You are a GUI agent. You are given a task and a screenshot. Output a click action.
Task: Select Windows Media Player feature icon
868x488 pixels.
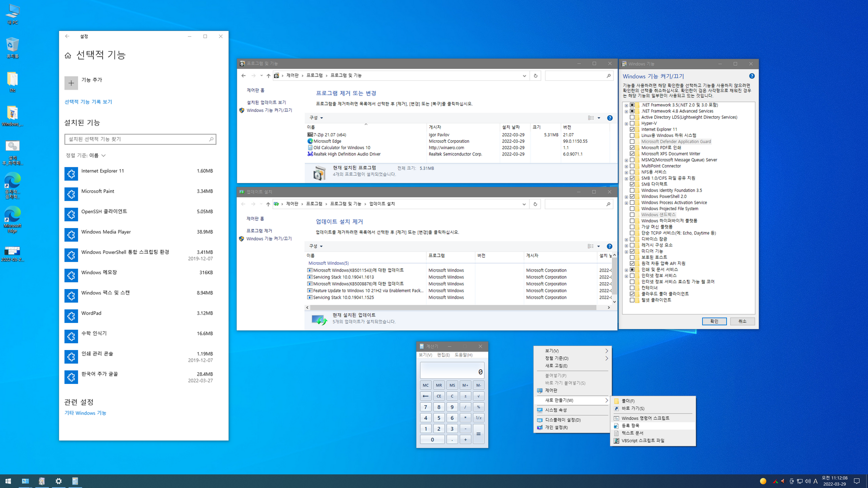tap(71, 235)
